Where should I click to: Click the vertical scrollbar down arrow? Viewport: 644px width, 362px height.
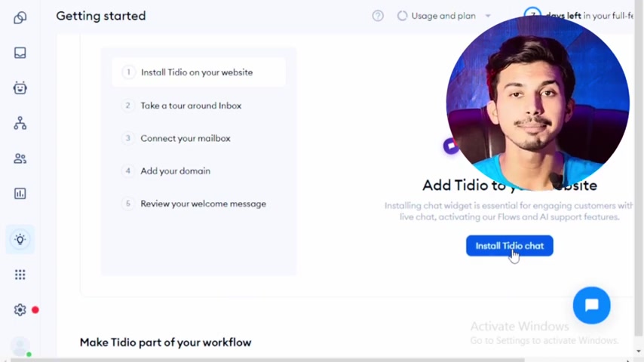[638, 351]
